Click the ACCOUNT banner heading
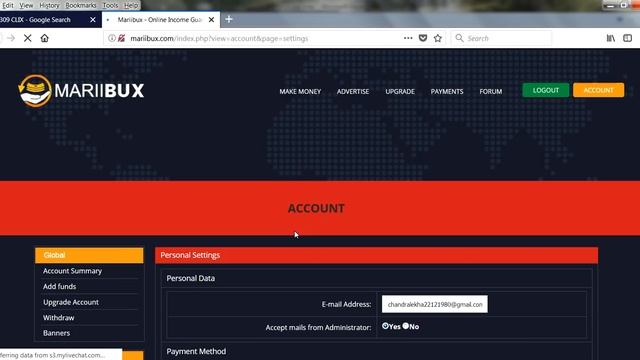Viewport: 640px width, 360px height. [x=316, y=208]
